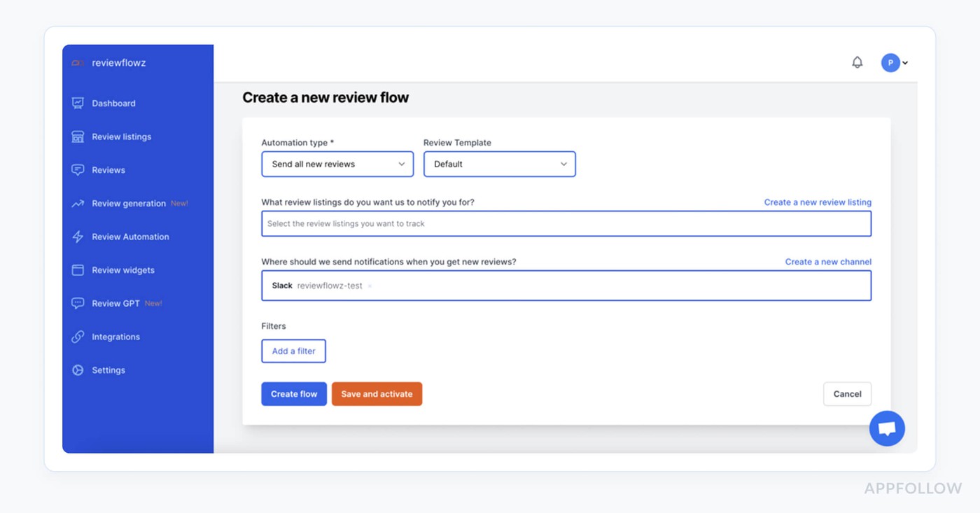Launch Review GPT from the sidebar
Screen dimensions: 980x513
[78, 303]
